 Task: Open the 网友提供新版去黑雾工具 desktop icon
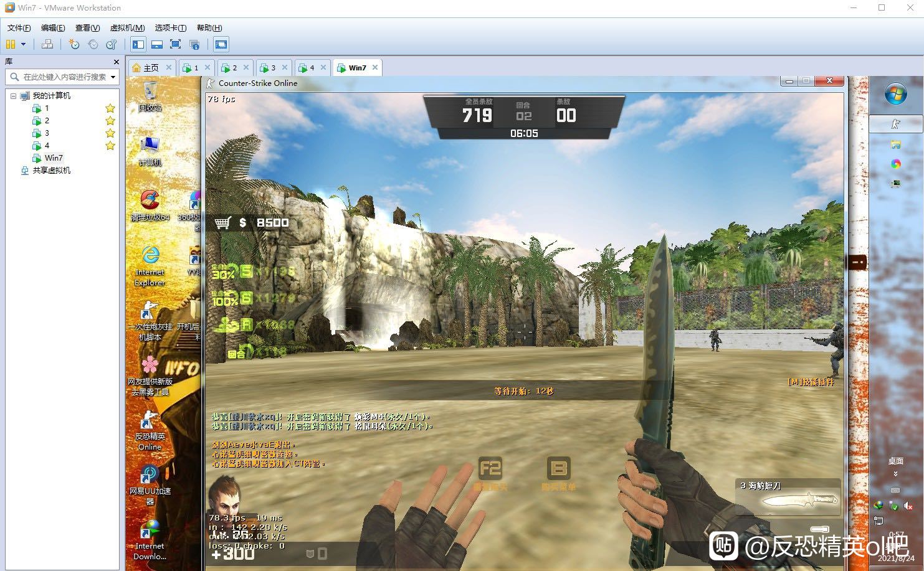tap(150, 376)
